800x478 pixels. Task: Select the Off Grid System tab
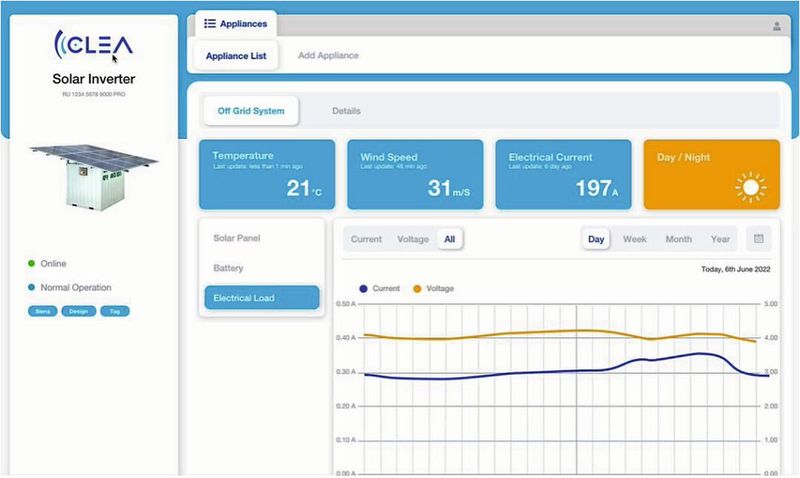click(251, 111)
